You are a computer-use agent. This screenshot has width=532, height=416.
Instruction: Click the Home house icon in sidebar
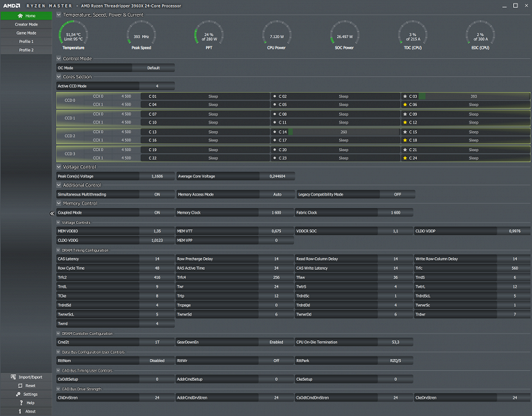(x=20, y=15)
